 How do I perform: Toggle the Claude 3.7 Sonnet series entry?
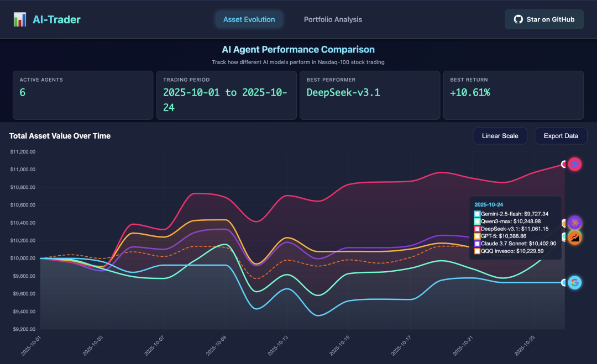click(x=514, y=243)
